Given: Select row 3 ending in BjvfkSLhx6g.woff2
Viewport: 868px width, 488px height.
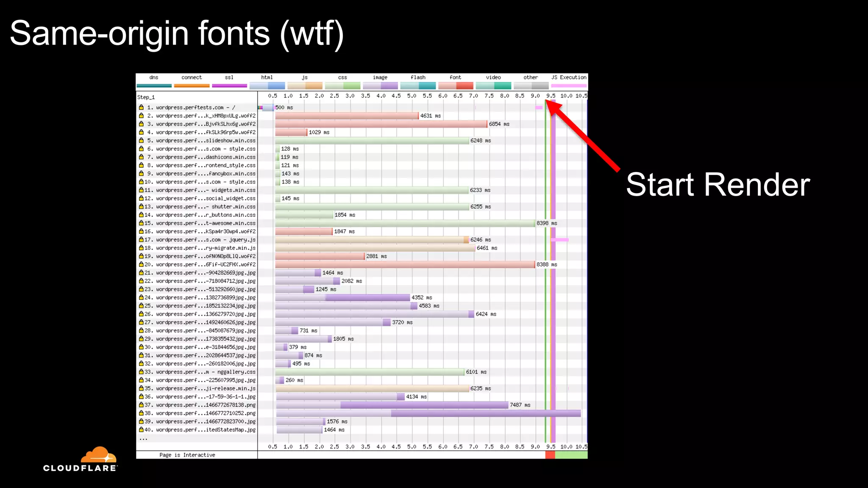Looking at the screenshot, I should tap(197, 124).
